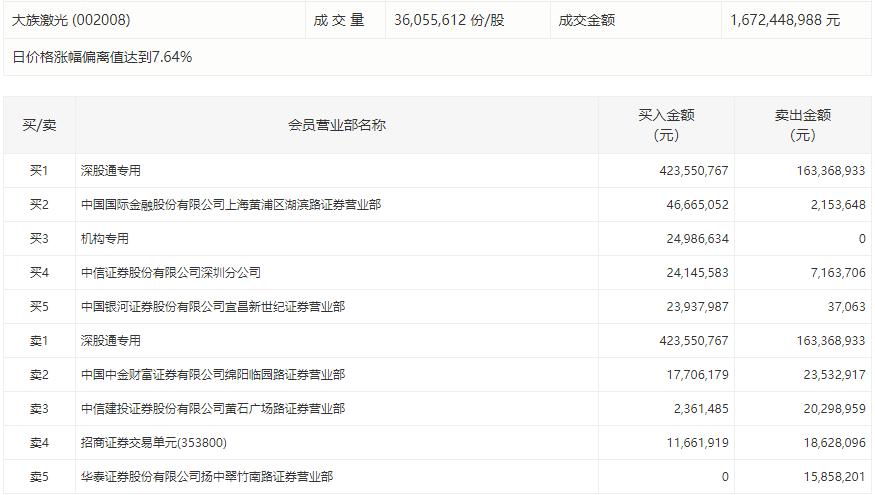
Task: Click sell amount 37,063
Action: [846, 307]
